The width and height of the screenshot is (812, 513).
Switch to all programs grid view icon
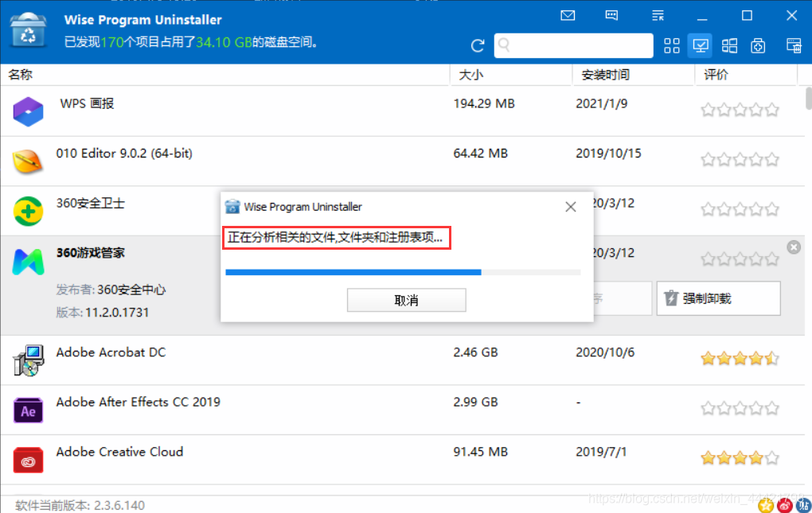coord(672,45)
